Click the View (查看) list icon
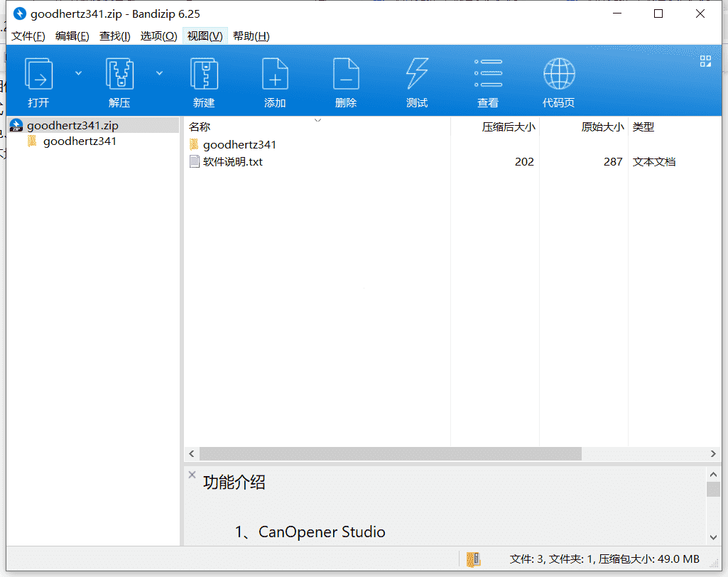Viewport: 728px width, 577px height. [x=488, y=73]
